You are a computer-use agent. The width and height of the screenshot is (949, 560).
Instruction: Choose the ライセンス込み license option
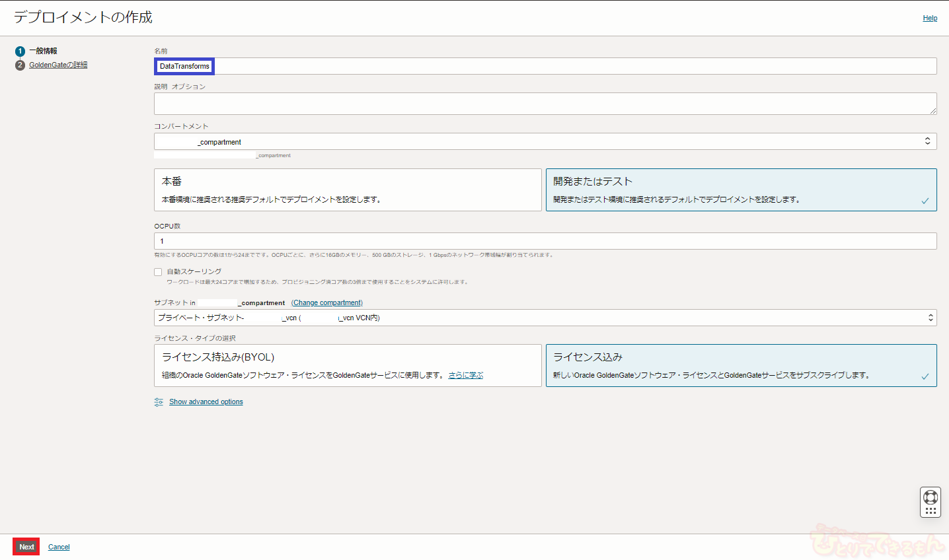[741, 365]
